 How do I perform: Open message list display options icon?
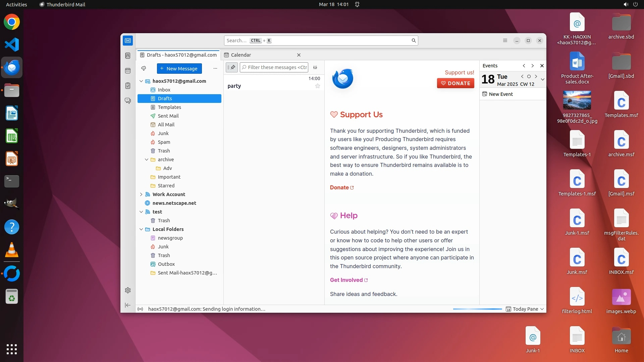coord(315,67)
